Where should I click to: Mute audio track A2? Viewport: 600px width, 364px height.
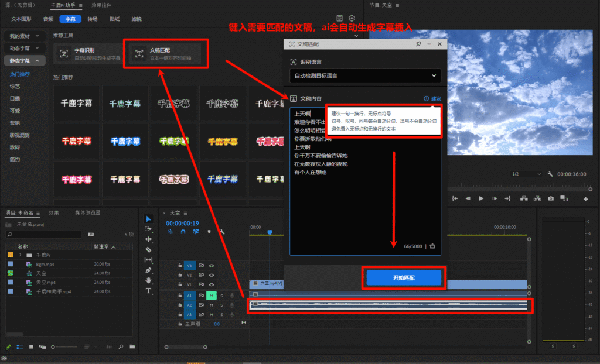(212, 305)
